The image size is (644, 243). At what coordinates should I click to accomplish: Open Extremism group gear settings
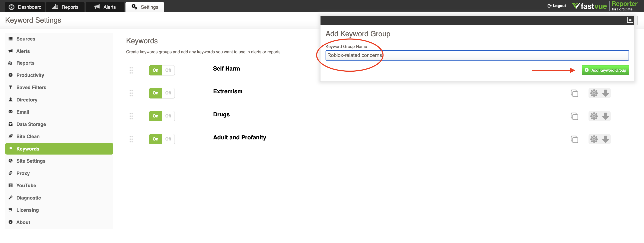coord(594,93)
